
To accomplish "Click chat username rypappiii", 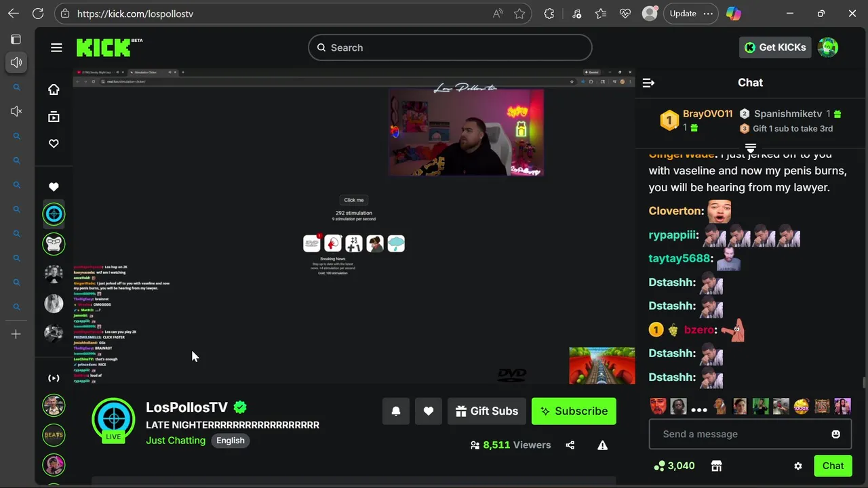I will coord(672,235).
